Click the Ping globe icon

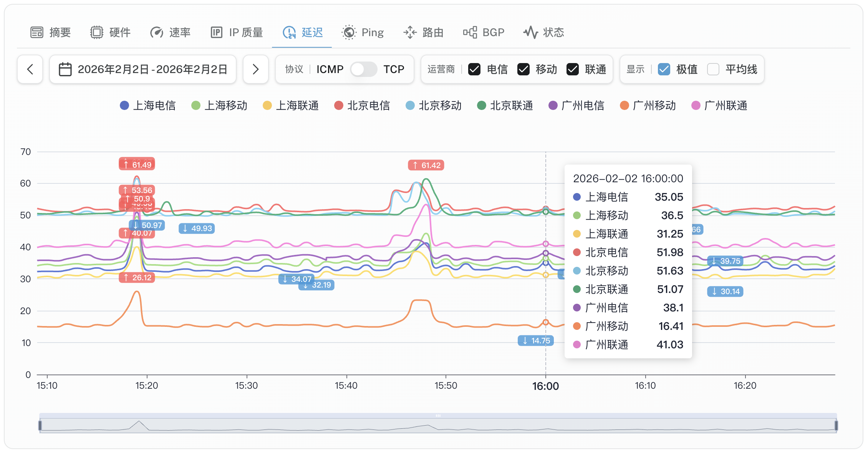coord(349,32)
